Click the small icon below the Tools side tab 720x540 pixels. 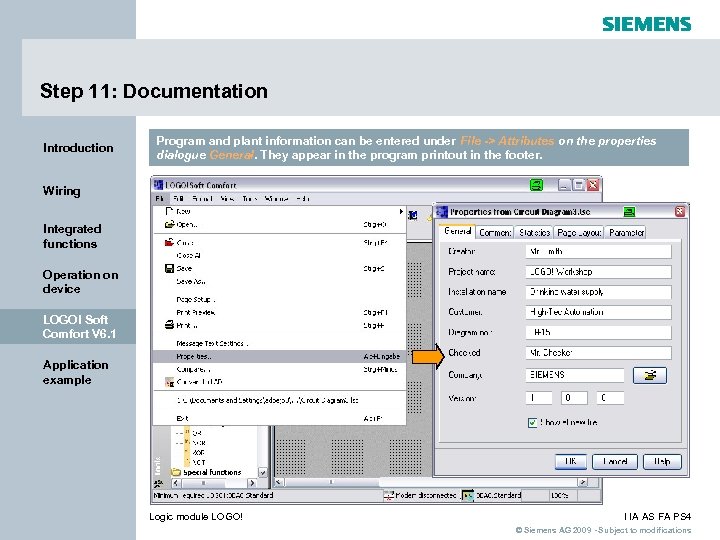[x=158, y=483]
